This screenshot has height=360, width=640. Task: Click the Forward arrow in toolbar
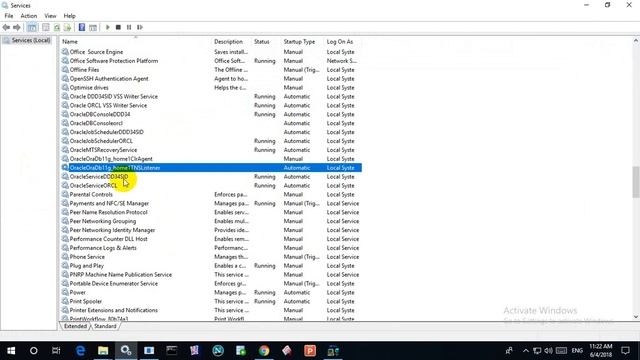(x=17, y=27)
